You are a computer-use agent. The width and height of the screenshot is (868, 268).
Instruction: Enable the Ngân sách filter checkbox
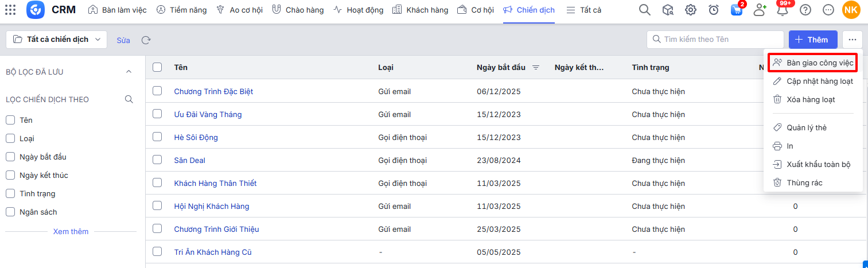[10, 212]
